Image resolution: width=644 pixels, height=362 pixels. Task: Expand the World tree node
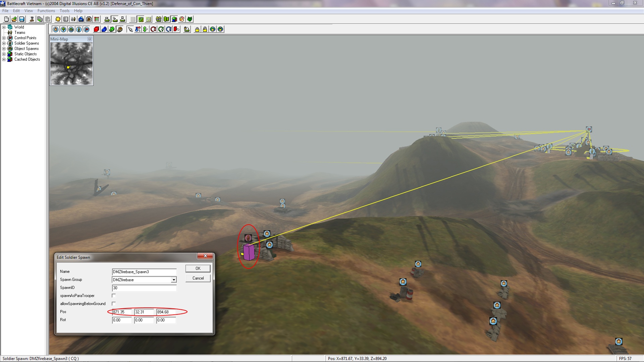tap(4, 27)
